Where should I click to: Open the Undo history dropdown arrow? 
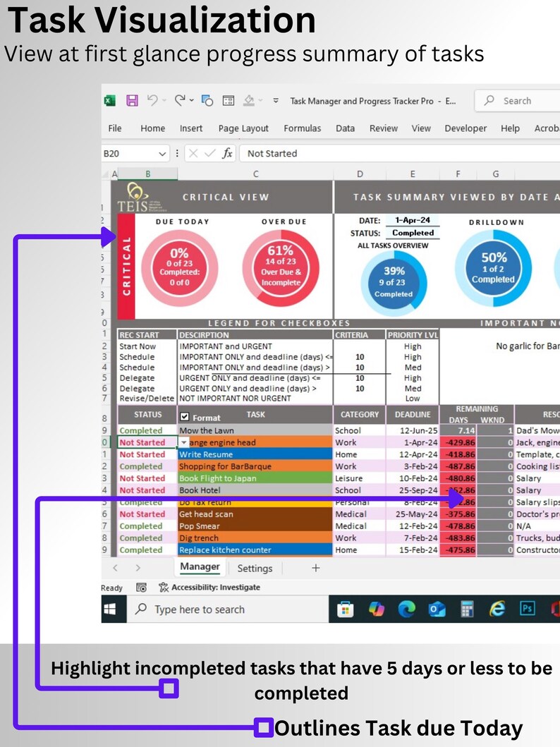click(x=164, y=100)
